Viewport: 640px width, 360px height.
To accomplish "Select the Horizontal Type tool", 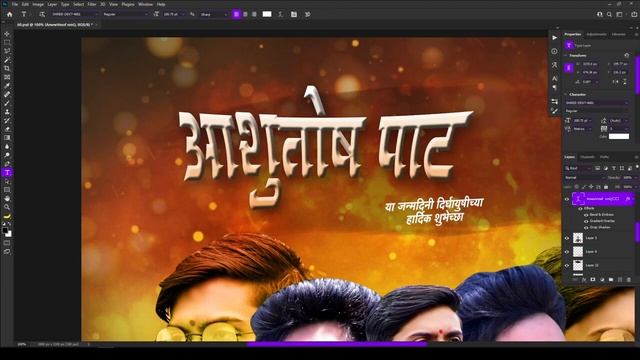I will pyautogui.click(x=7, y=172).
